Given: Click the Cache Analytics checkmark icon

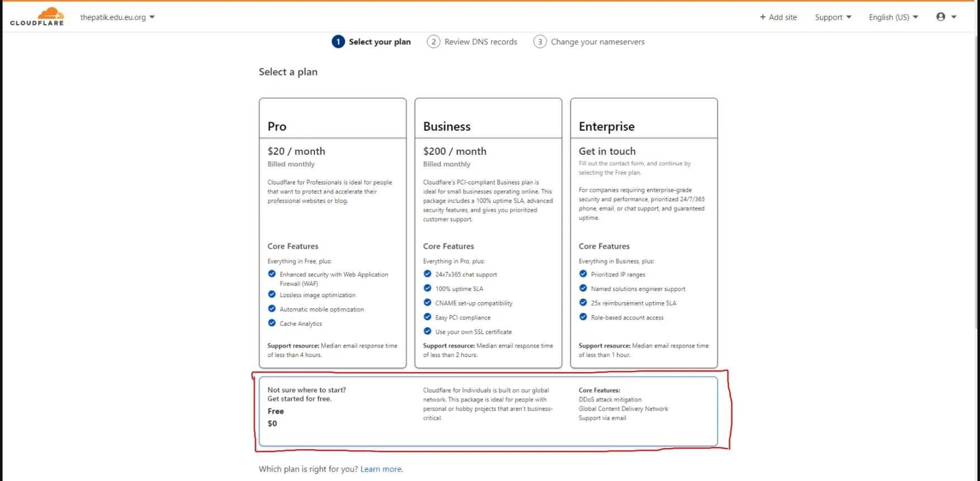Looking at the screenshot, I should (x=272, y=323).
